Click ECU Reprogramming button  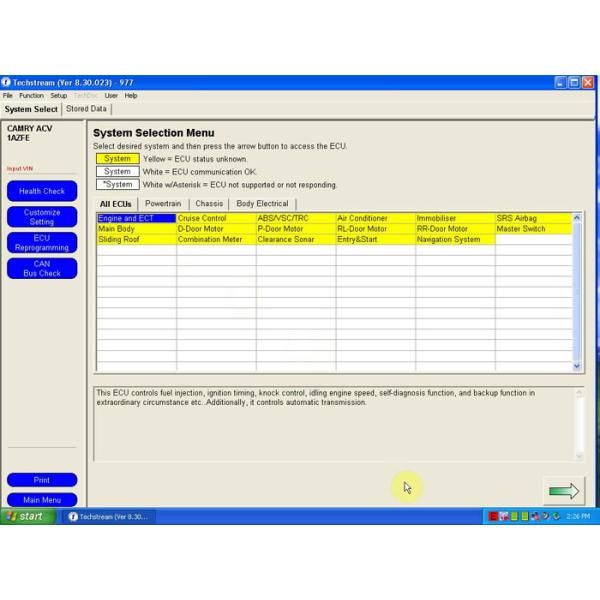point(42,243)
